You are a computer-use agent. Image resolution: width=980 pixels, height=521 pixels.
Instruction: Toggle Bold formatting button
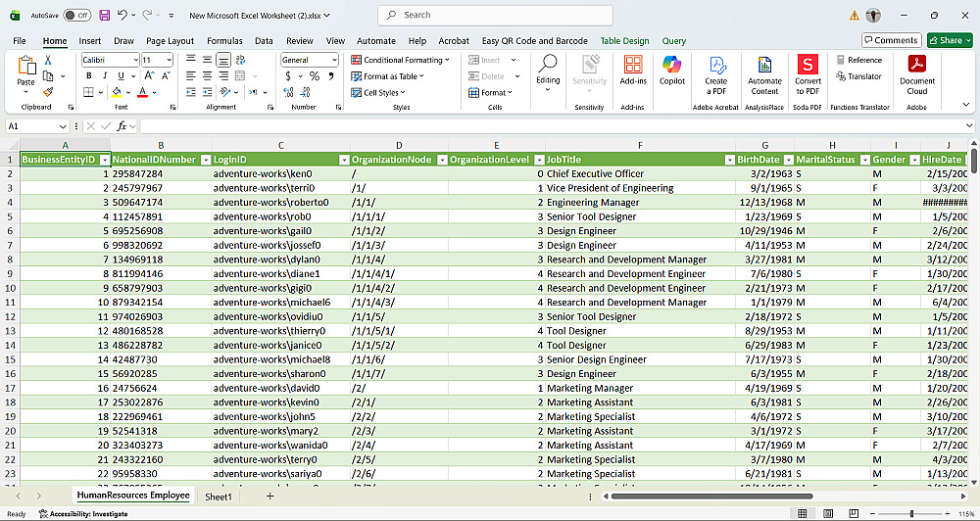[87, 76]
